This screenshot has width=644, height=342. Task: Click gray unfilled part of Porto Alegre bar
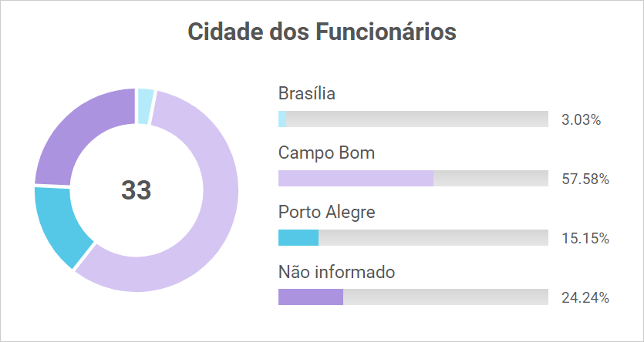(x=433, y=237)
